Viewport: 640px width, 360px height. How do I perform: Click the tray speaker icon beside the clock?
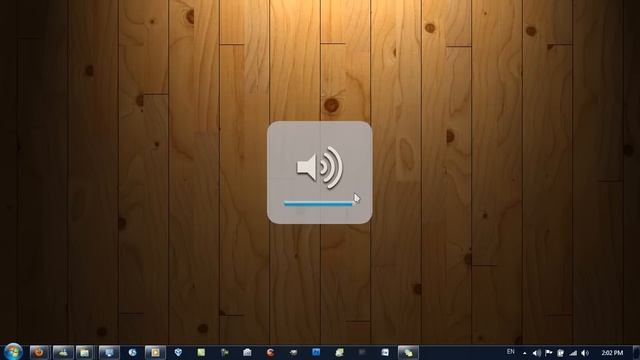pyautogui.click(x=585, y=353)
